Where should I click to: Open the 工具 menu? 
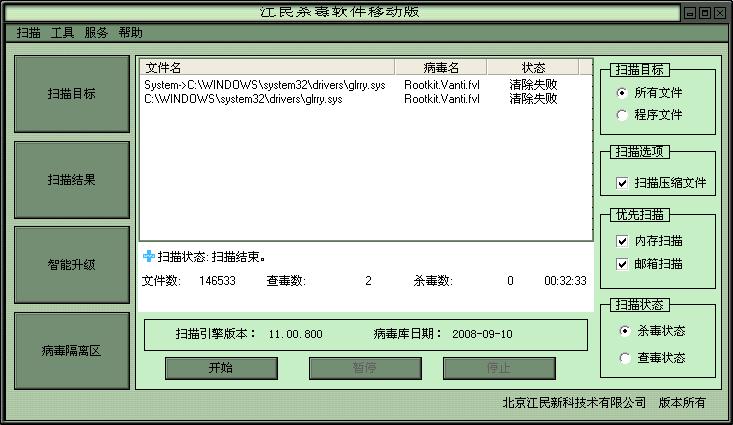click(62, 33)
